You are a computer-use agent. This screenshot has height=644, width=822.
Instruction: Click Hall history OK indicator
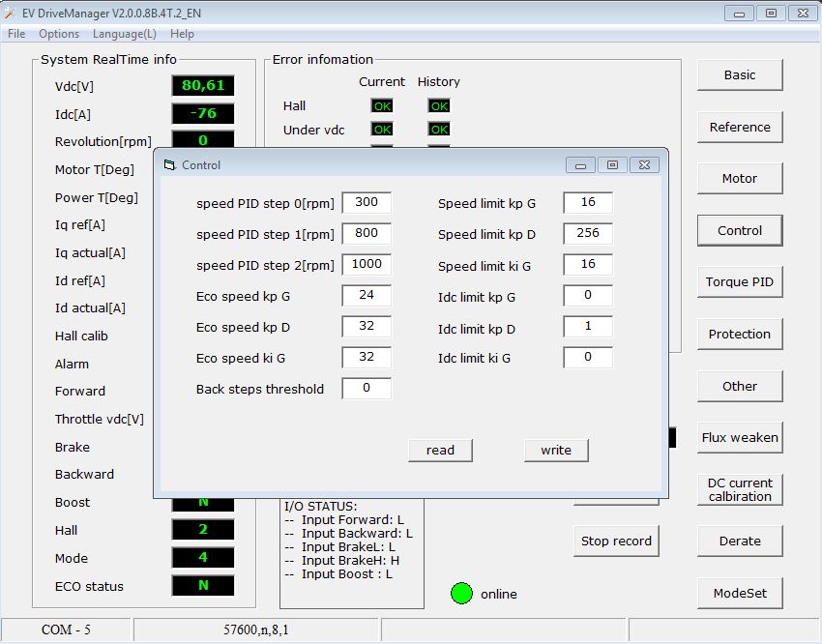coord(439,105)
